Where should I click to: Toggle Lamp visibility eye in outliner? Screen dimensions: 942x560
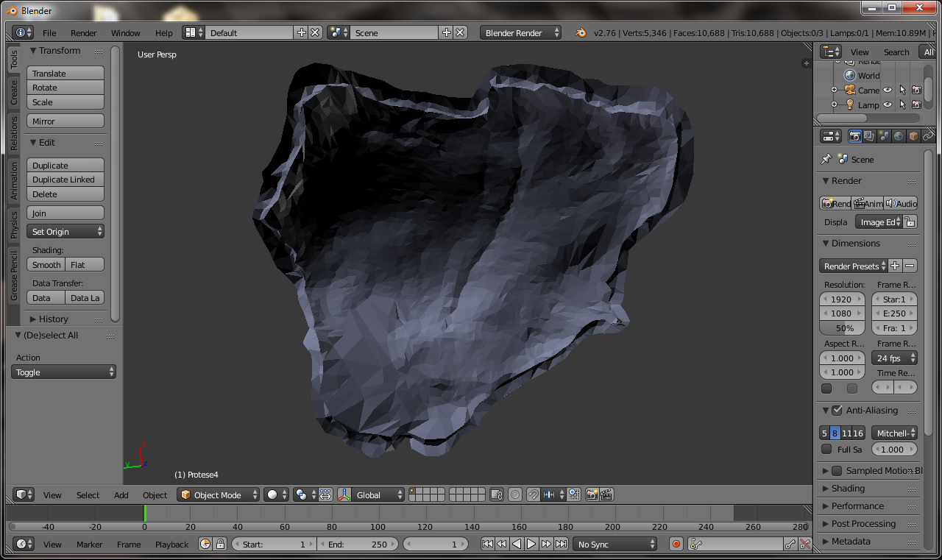[x=888, y=104]
